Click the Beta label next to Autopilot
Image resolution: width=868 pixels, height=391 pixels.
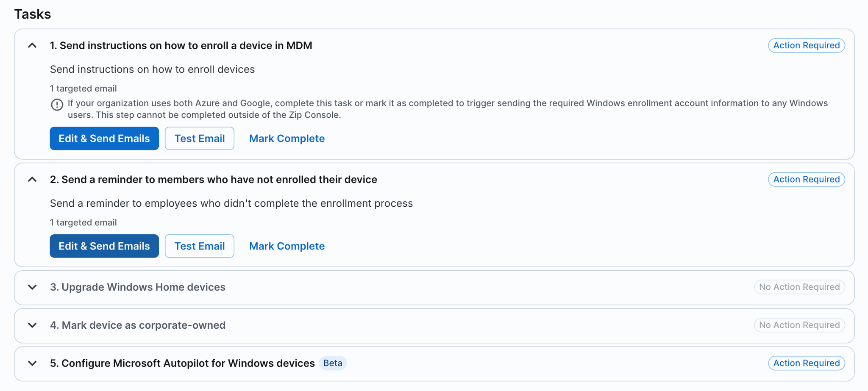click(333, 363)
